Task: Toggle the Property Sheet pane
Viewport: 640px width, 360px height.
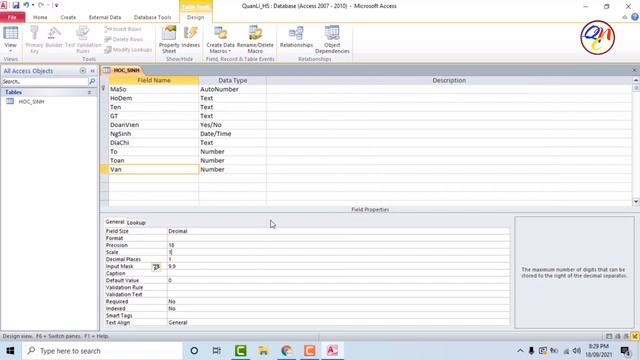Action: (169, 40)
